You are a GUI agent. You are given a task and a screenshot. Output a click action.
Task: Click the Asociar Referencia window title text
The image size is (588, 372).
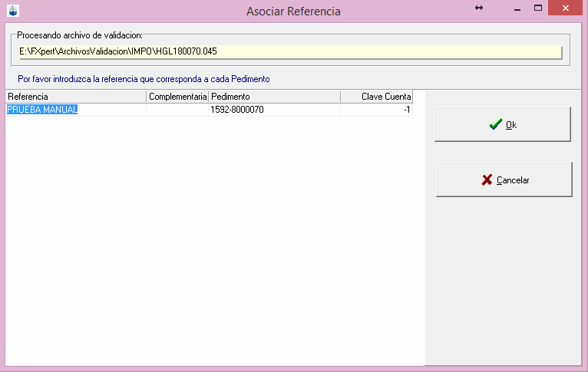click(293, 12)
